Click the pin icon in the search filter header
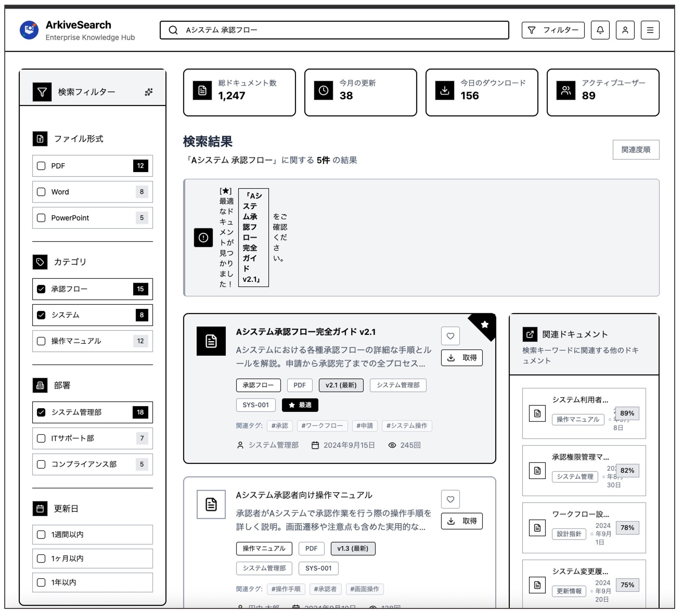The width and height of the screenshot is (681, 616). [x=148, y=92]
